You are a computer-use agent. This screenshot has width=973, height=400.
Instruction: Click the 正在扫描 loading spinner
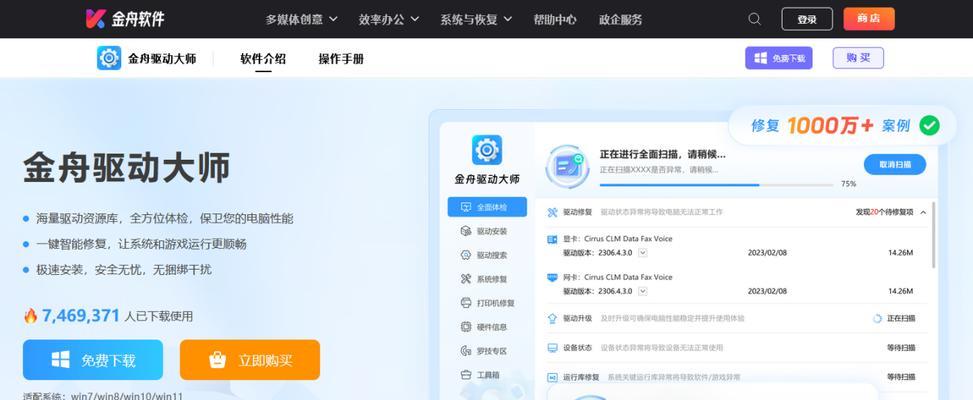[x=877, y=318]
